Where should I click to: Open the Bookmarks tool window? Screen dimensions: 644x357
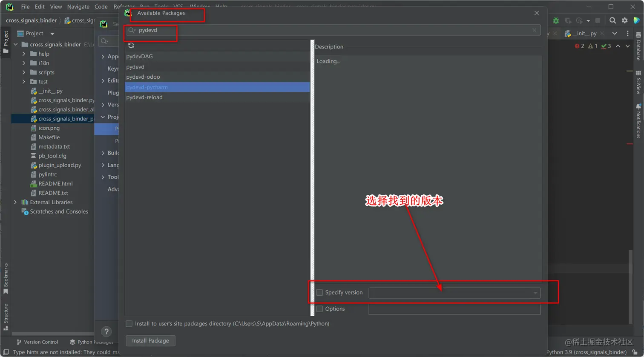[x=6, y=279]
